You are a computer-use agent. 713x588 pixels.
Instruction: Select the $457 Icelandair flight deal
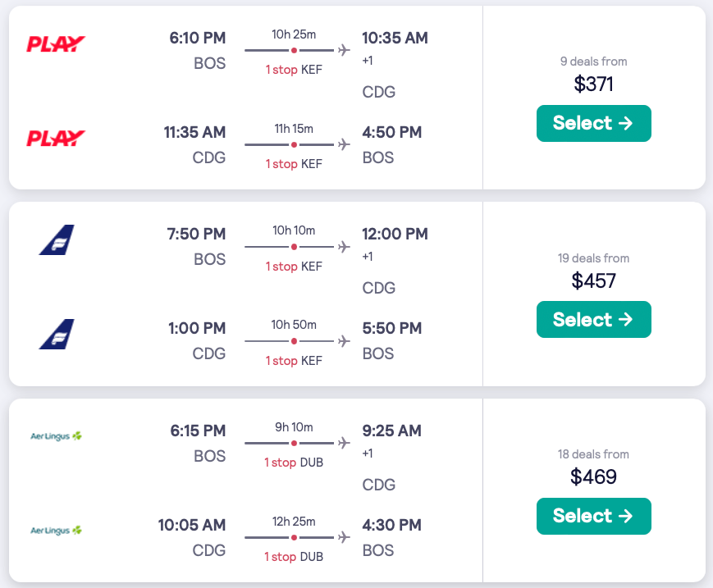(x=593, y=319)
